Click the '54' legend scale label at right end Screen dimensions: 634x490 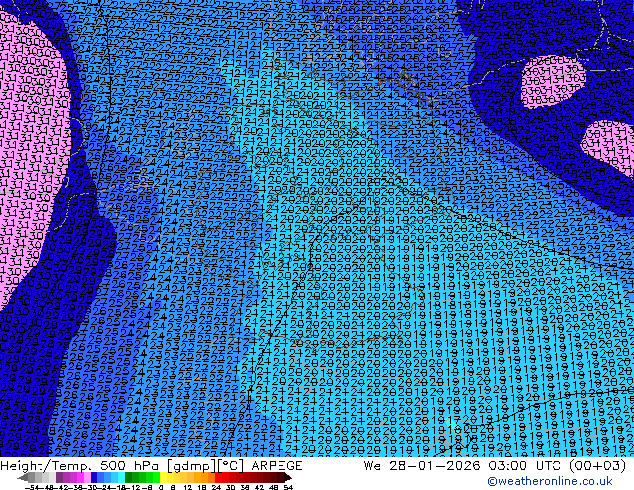[288, 488]
